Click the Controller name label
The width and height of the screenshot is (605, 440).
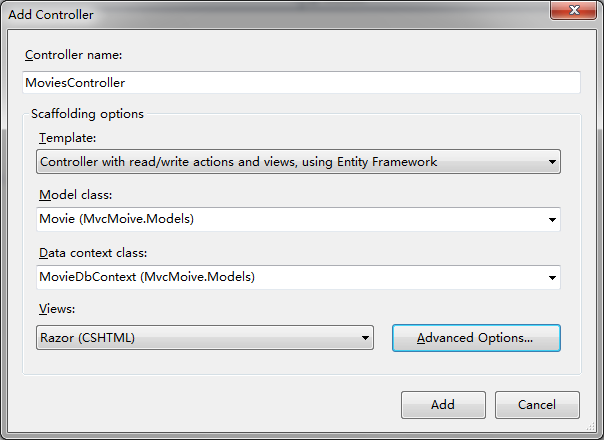(x=73, y=55)
